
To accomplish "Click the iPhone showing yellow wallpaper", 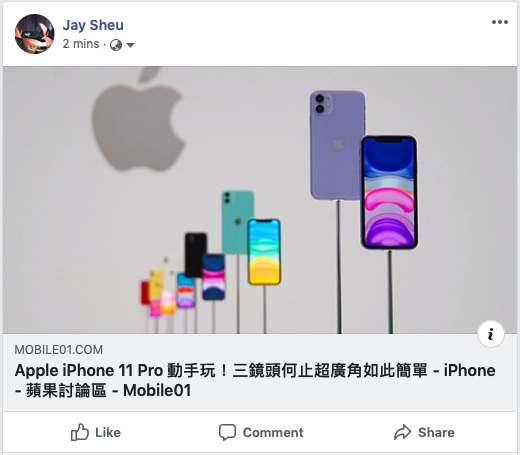I will pyautogui.click(x=264, y=252).
